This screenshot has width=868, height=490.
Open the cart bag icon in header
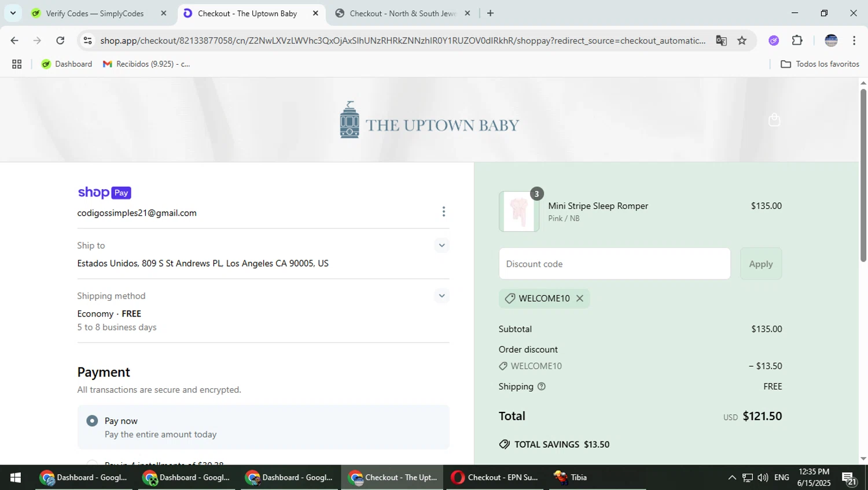[774, 120]
